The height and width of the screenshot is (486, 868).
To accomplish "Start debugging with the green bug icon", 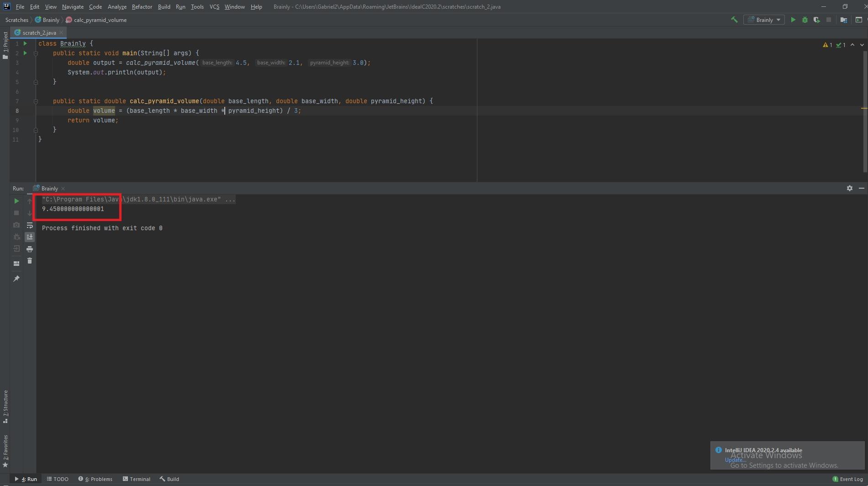I will point(804,20).
